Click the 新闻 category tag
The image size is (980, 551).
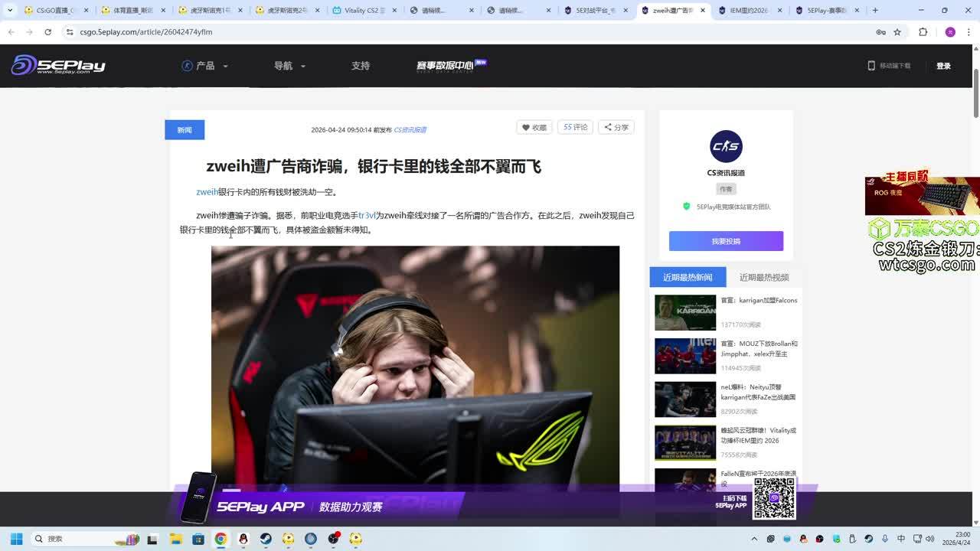click(185, 130)
